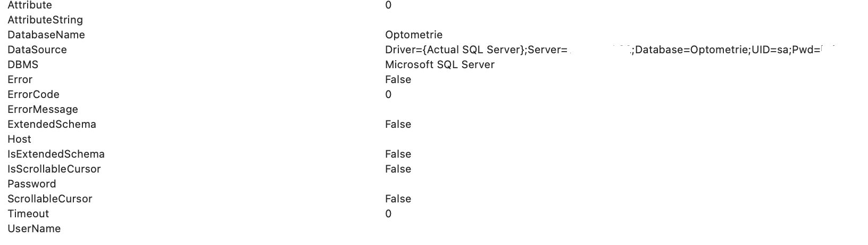Select the Error property label
Screen dimensions: 868x245
pyautogui.click(x=20, y=80)
